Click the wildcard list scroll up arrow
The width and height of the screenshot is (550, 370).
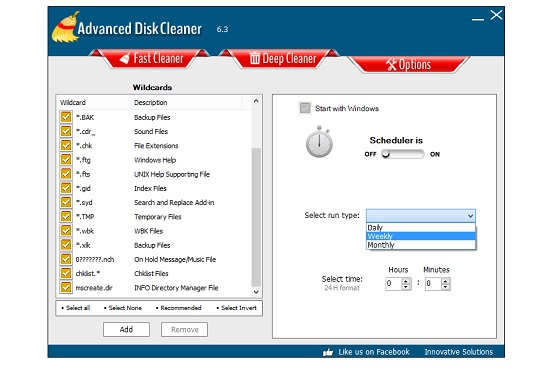coord(256,101)
